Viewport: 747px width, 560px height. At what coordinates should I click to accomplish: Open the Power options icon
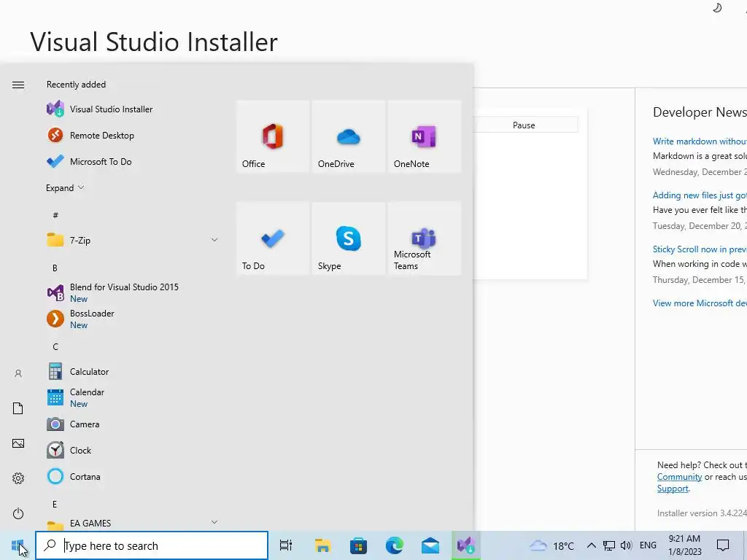[x=18, y=513]
